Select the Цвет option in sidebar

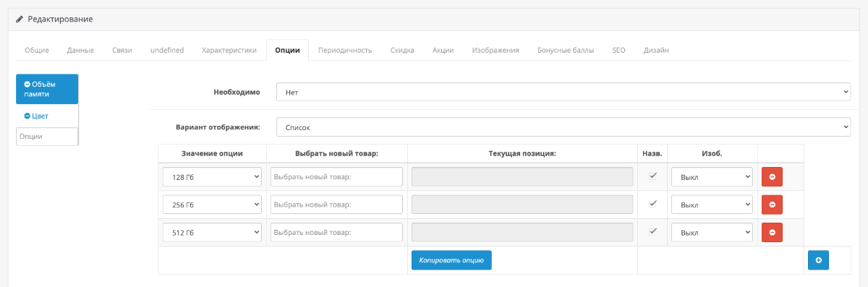pyautogui.click(x=47, y=116)
